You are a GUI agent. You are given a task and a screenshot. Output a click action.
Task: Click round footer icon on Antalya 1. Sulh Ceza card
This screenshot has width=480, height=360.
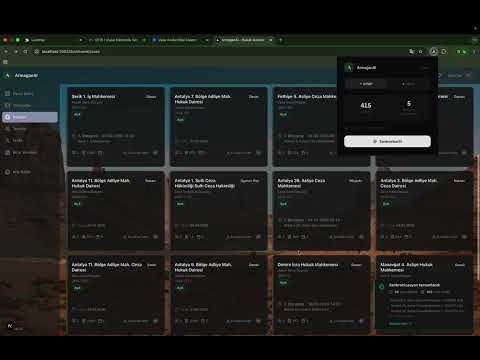tap(258, 237)
